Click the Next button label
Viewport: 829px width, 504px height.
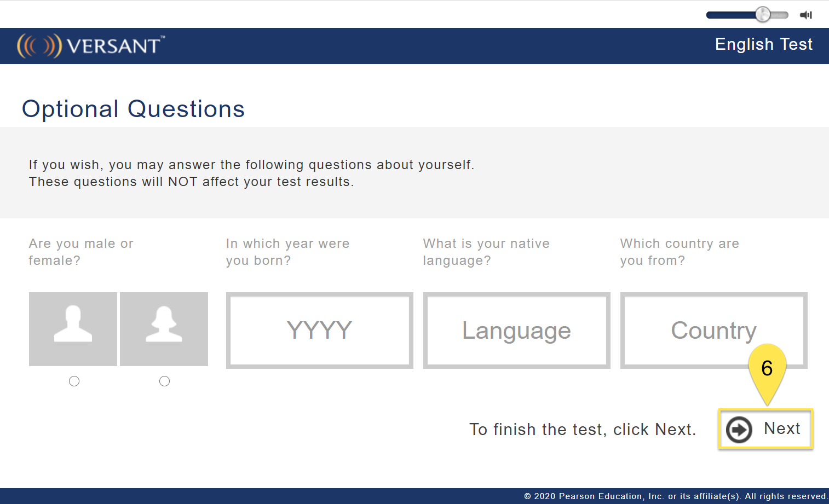pos(782,428)
